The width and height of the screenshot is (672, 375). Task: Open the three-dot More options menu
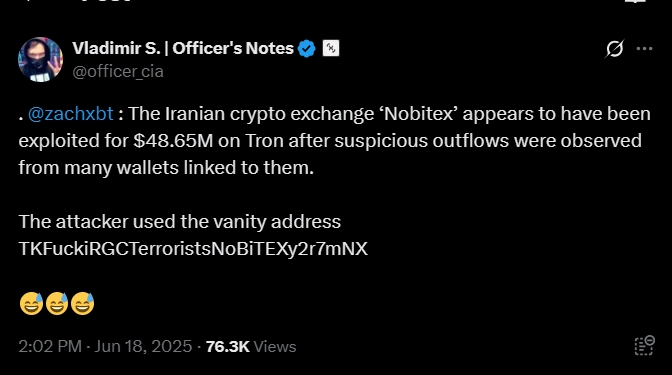click(x=645, y=48)
